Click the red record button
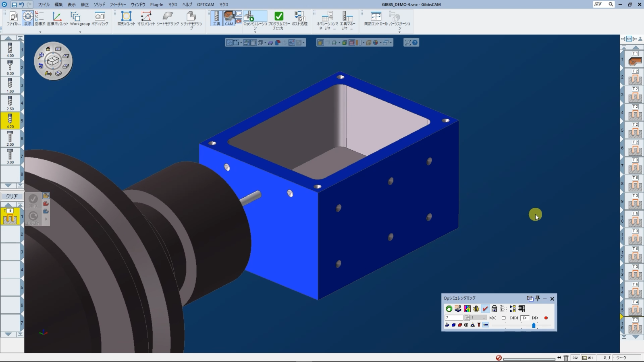Screen dimensions: 644x362 point(546,318)
